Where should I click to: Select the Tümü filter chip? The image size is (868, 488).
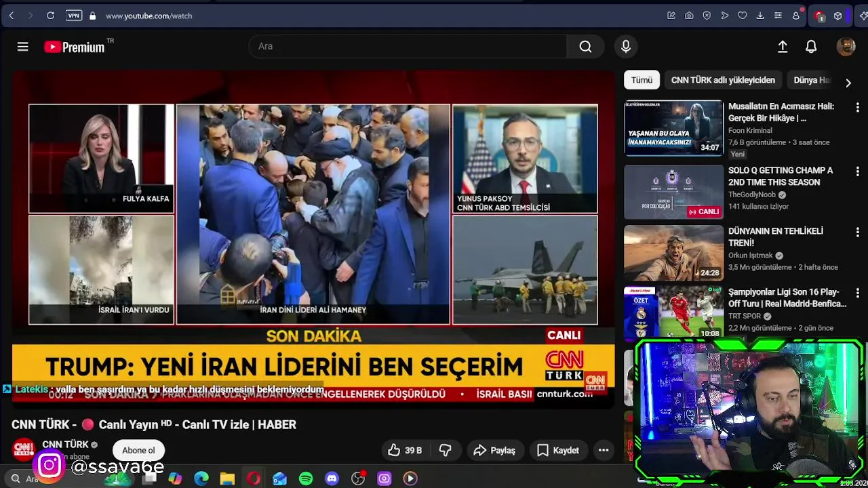[x=642, y=80]
